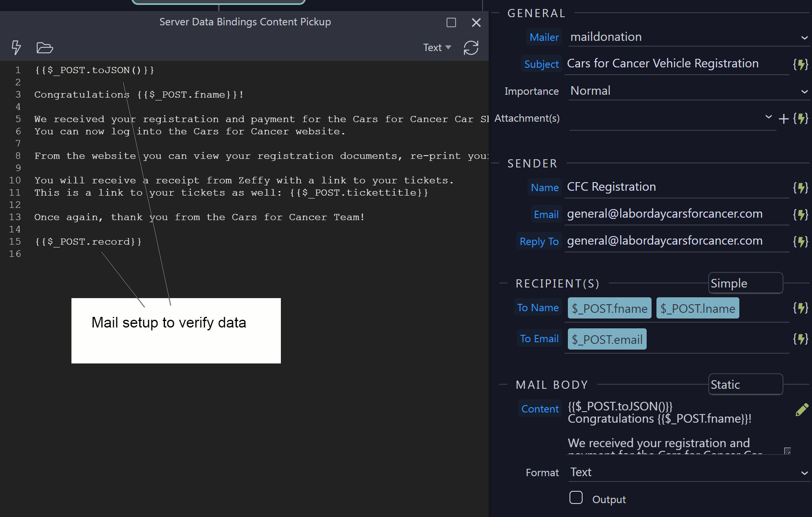Open the Mailer dropdown showing maildonation
Image resolution: width=812 pixels, height=517 pixels.
pyautogui.click(x=689, y=37)
